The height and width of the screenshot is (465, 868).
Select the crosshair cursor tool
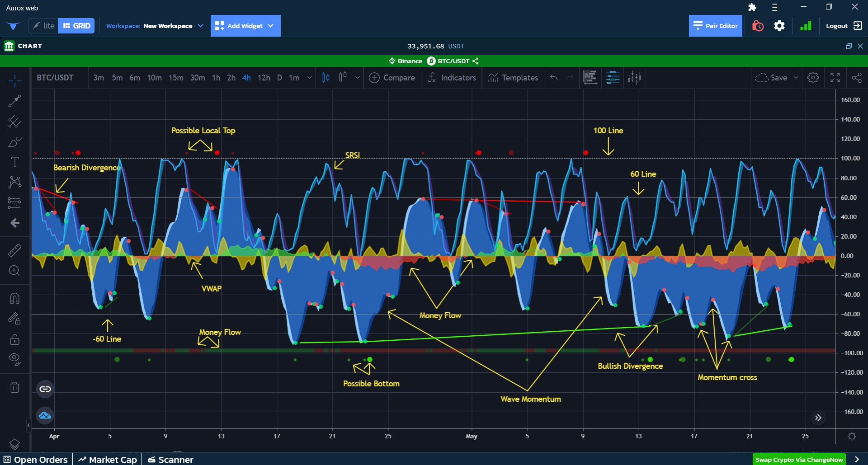[14, 81]
